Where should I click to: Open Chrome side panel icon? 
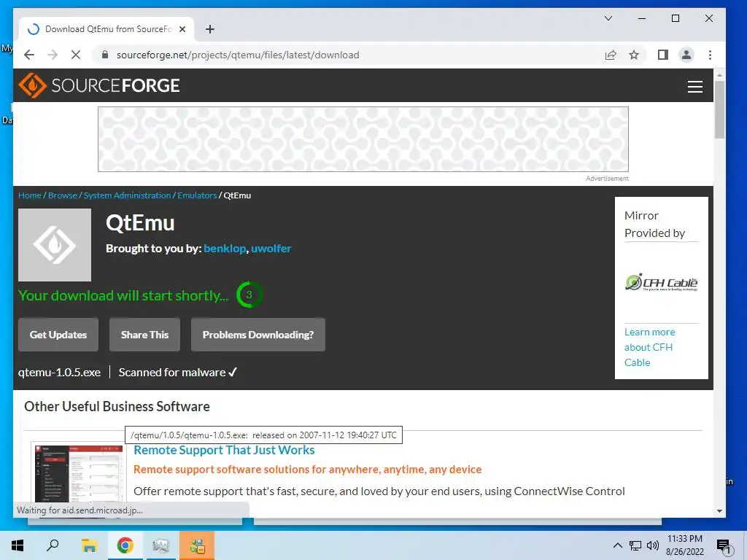[x=662, y=55]
